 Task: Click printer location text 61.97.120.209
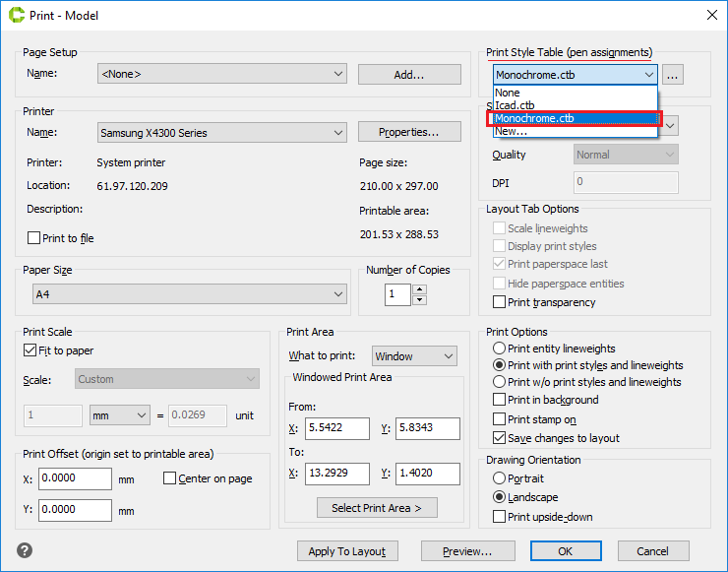pos(133,186)
